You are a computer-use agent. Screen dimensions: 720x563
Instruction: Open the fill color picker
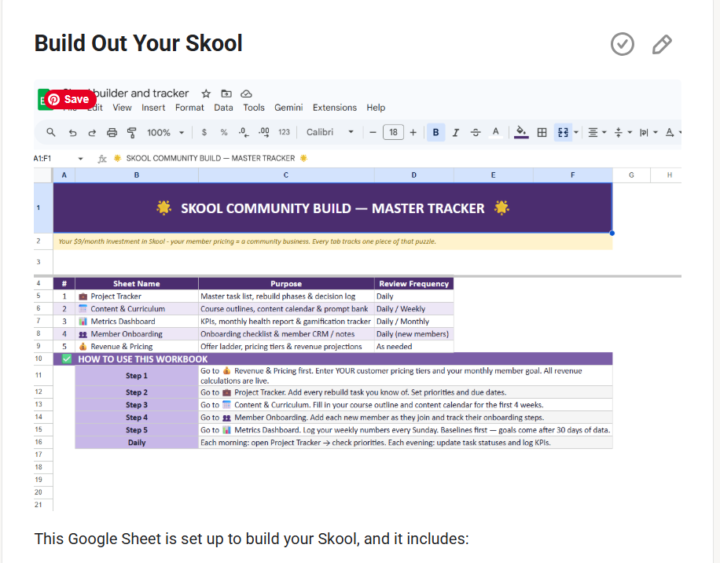click(521, 132)
